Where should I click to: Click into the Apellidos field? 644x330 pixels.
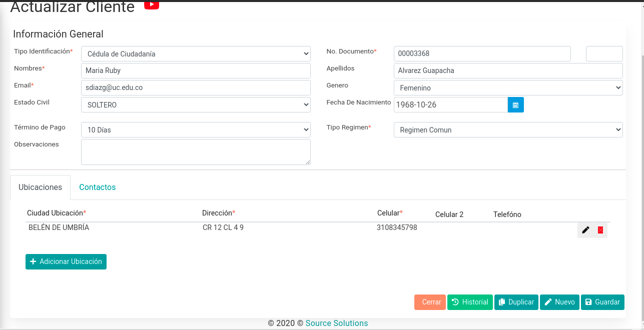[508, 71]
